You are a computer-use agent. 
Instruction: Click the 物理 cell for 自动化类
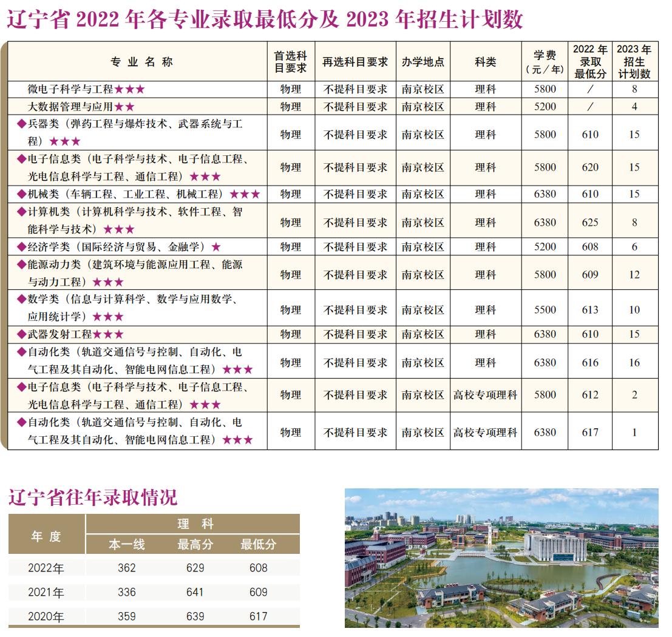pos(290,362)
